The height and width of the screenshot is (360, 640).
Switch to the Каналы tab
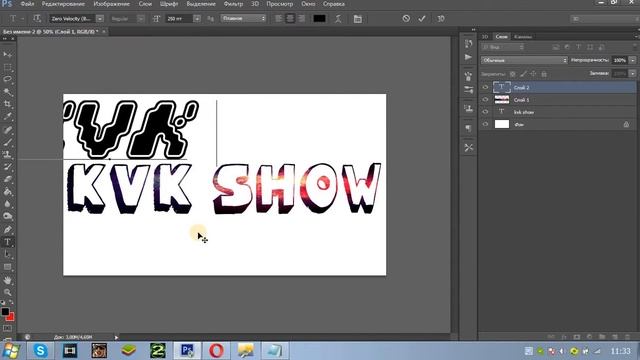coord(523,37)
